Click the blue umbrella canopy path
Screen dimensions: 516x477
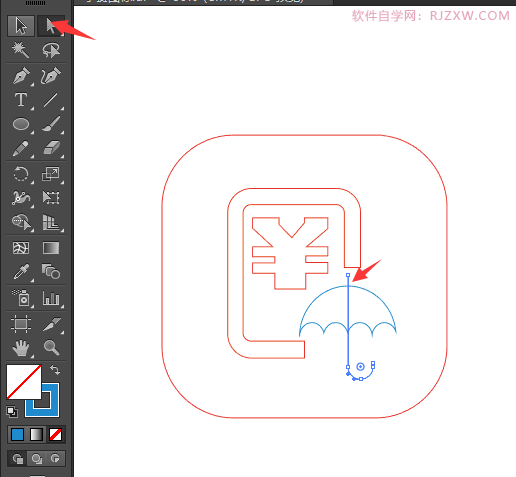(x=348, y=286)
